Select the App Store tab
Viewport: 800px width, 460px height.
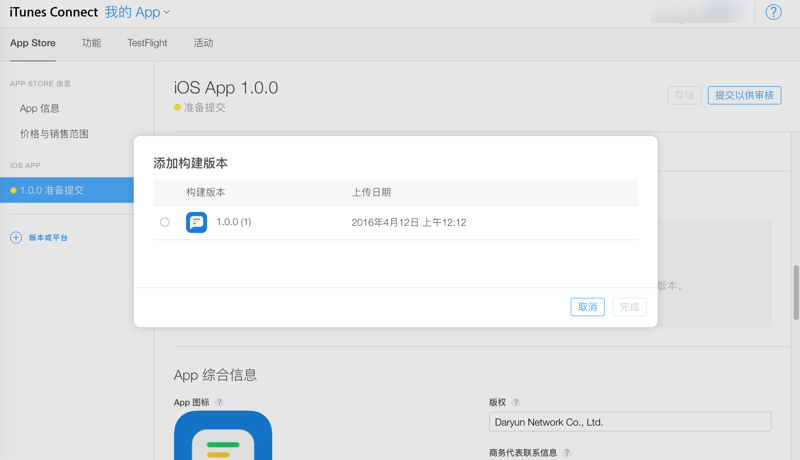[33, 43]
